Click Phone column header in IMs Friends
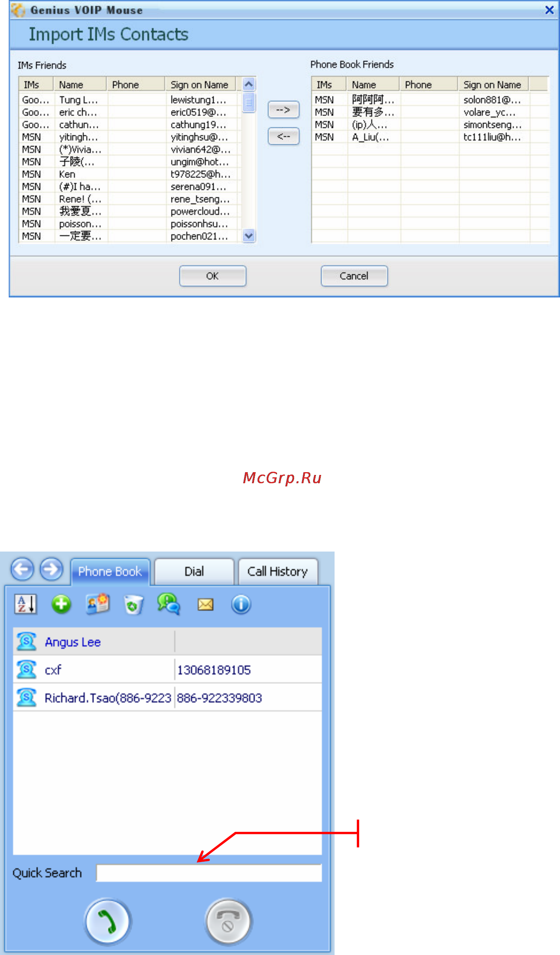Screen dimensions: 560x955 pos(136,85)
